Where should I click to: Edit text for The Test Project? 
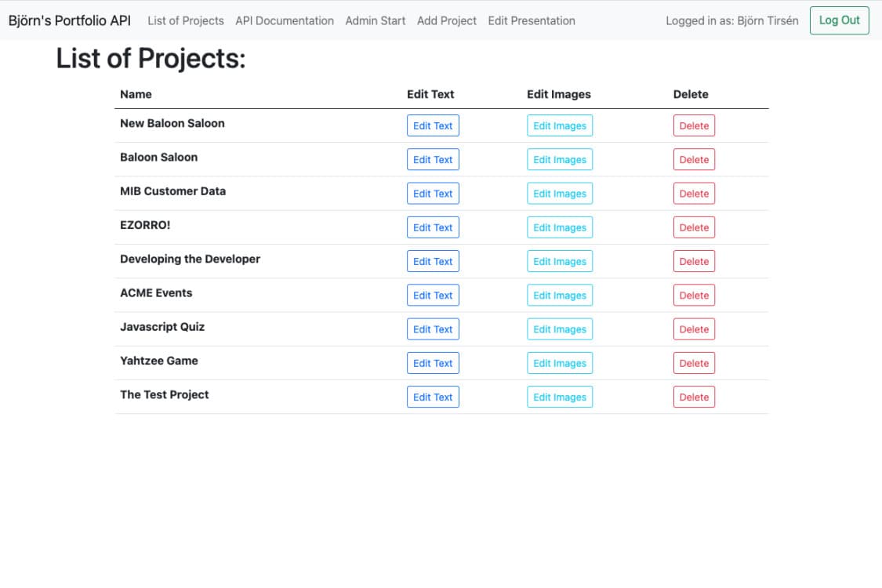pyautogui.click(x=433, y=397)
